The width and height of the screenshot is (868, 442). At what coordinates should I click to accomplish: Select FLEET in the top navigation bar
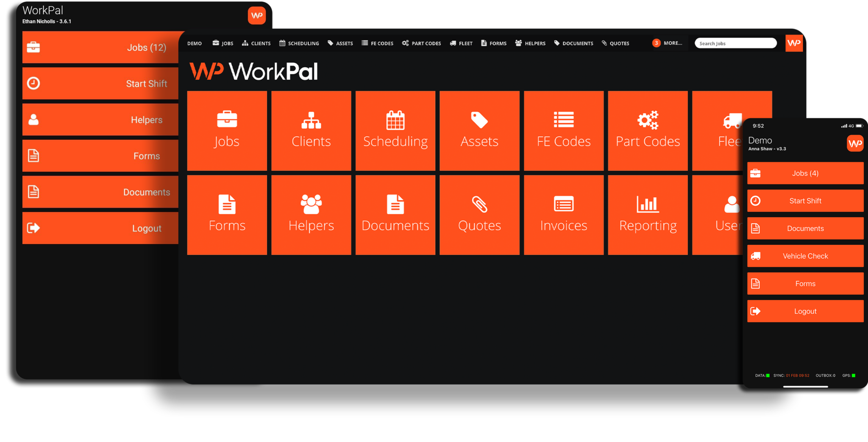(x=461, y=43)
